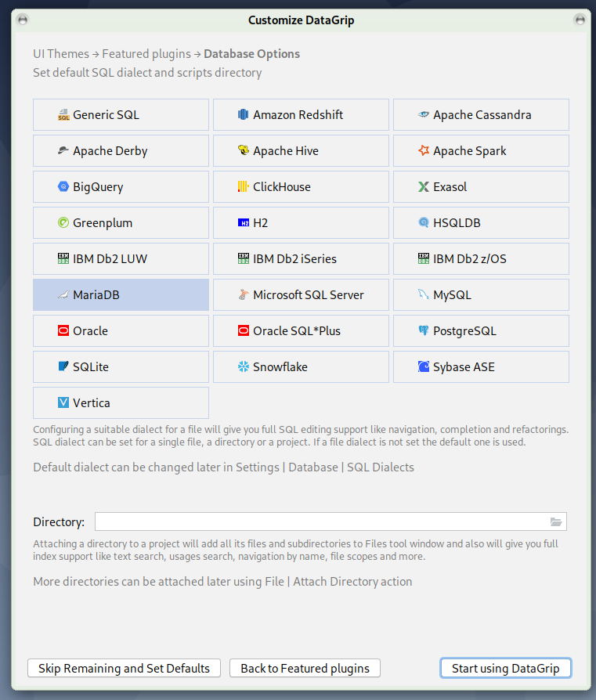The image size is (596, 700).
Task: Click the BigQuery hexagon icon
Action: coord(63,186)
